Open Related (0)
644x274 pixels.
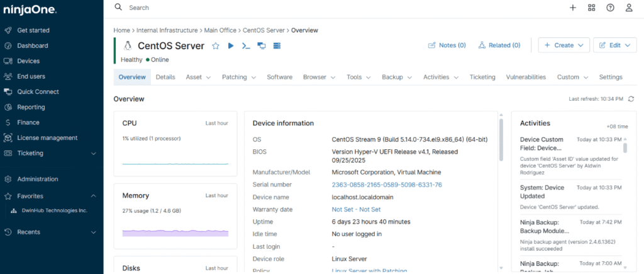(499, 45)
